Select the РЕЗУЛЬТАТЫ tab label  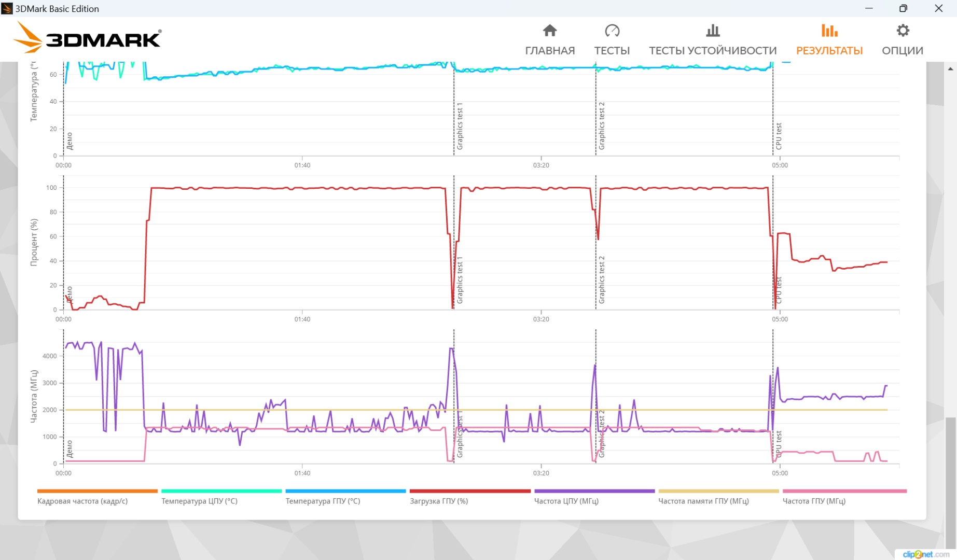(829, 50)
